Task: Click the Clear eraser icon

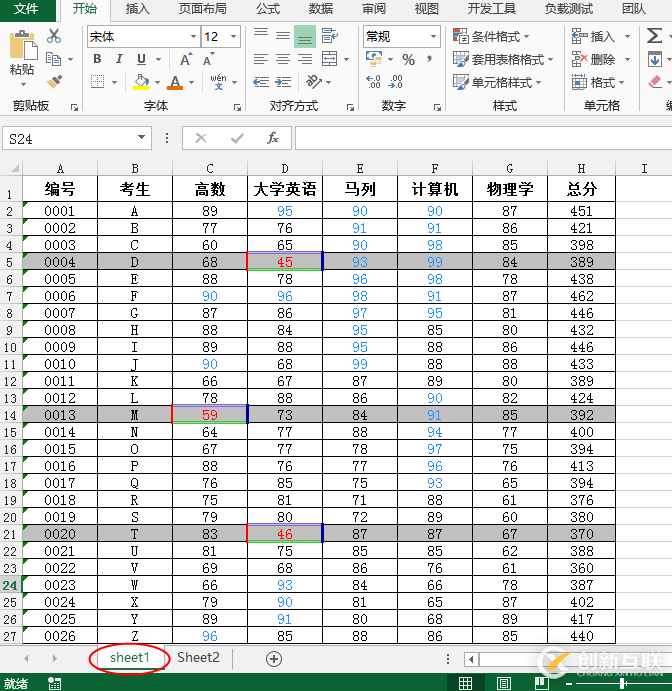Action: pyautogui.click(x=655, y=82)
